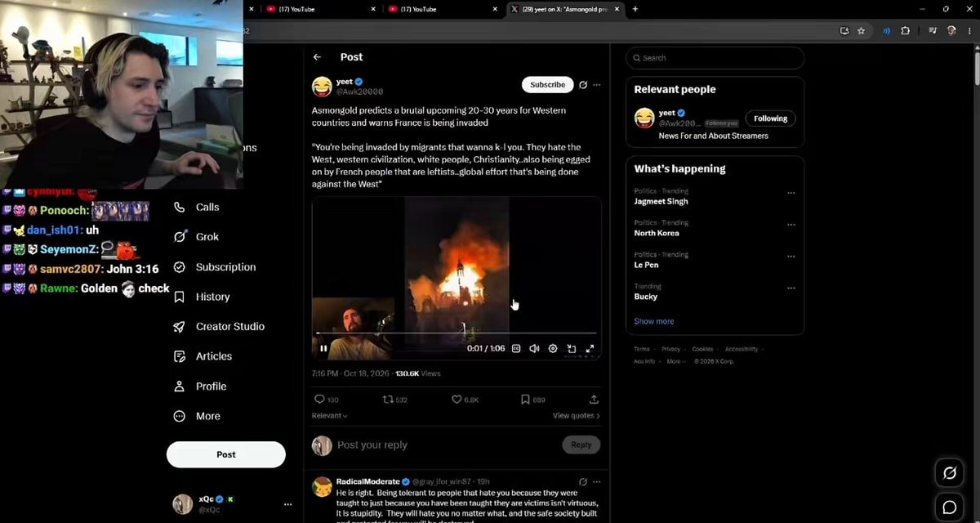The image size is (980, 523).
Task: Click the Subscribe button on yeet's post
Action: [x=547, y=84]
